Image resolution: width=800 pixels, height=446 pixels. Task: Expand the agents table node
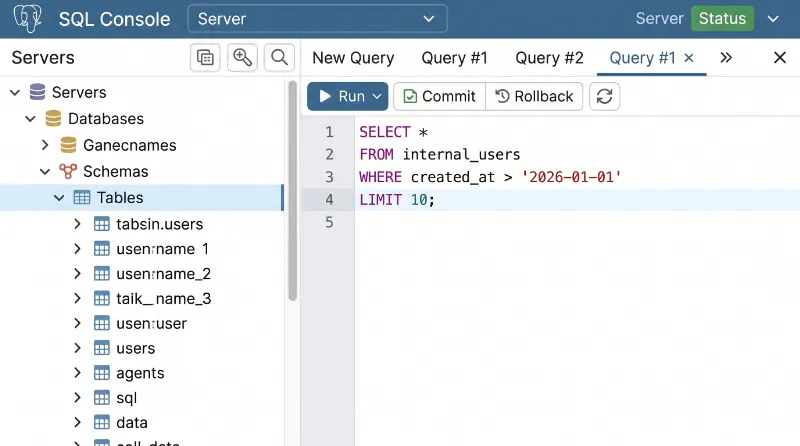(x=78, y=373)
